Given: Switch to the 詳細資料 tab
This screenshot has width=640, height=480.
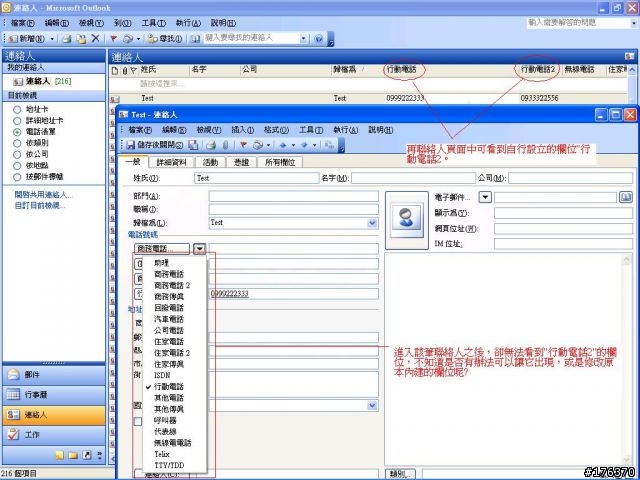Looking at the screenshot, I should (x=171, y=162).
